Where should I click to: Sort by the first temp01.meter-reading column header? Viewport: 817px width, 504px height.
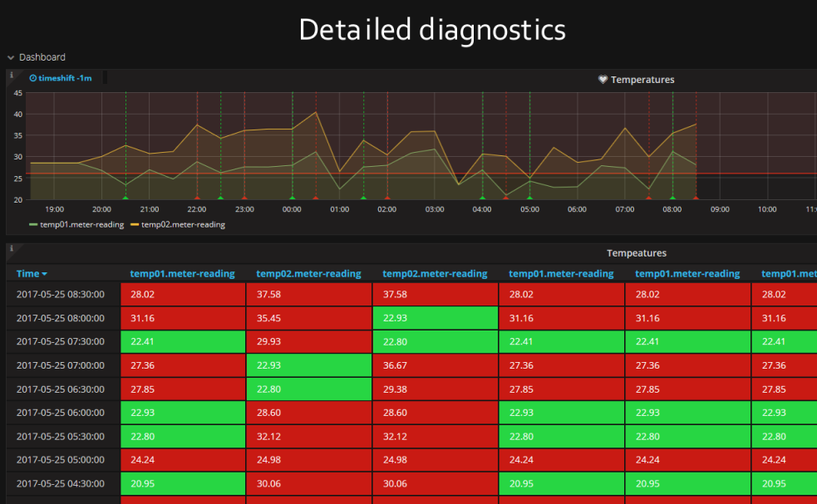click(x=182, y=274)
